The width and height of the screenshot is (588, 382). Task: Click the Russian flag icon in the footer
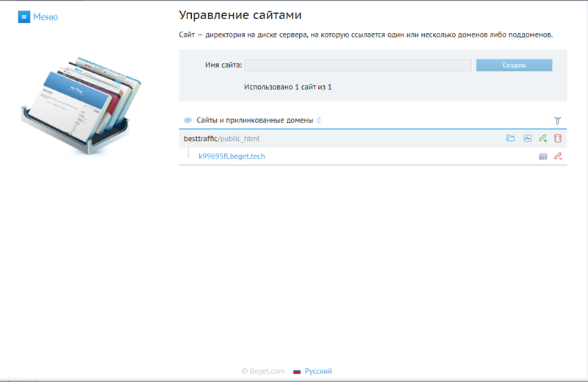[x=297, y=372]
